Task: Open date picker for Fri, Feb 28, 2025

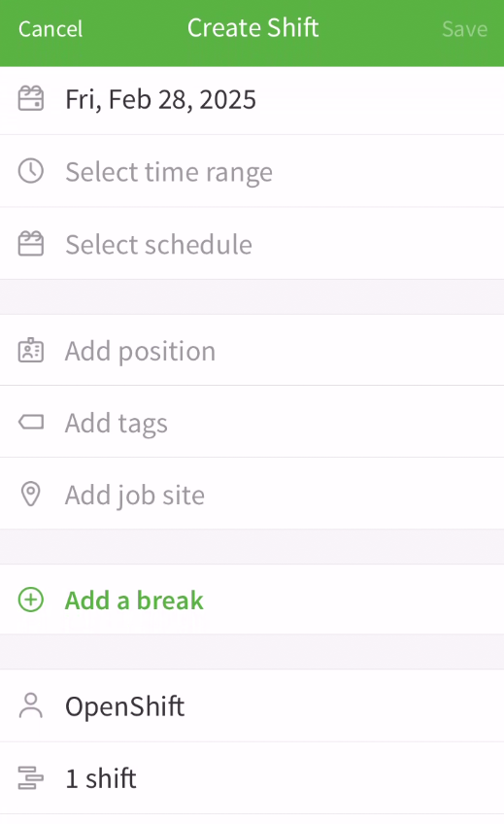Action: pos(252,100)
